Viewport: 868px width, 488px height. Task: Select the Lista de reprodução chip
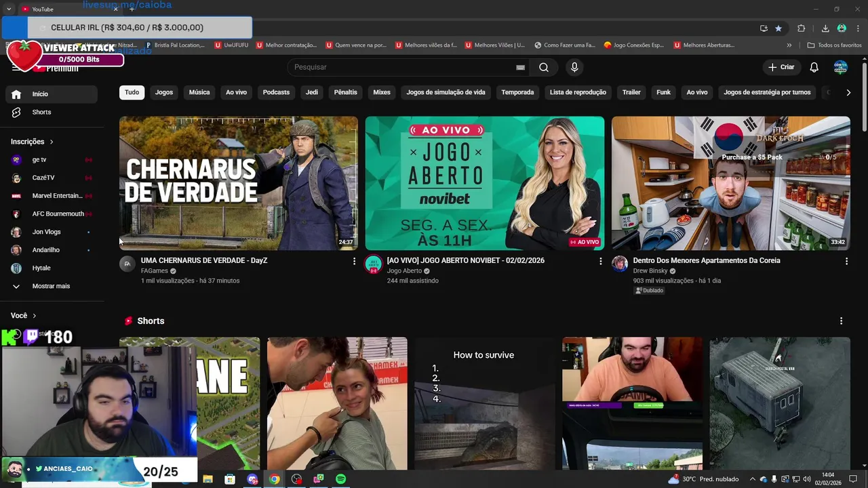click(578, 92)
